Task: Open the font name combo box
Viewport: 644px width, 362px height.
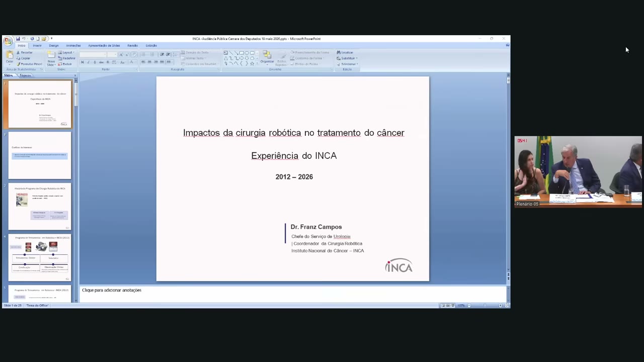Action: [x=94, y=54]
